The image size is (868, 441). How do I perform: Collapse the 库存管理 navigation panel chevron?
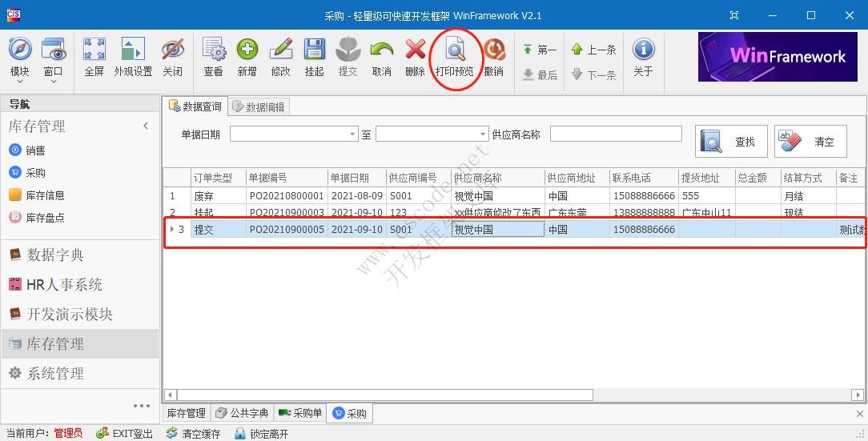146,126
